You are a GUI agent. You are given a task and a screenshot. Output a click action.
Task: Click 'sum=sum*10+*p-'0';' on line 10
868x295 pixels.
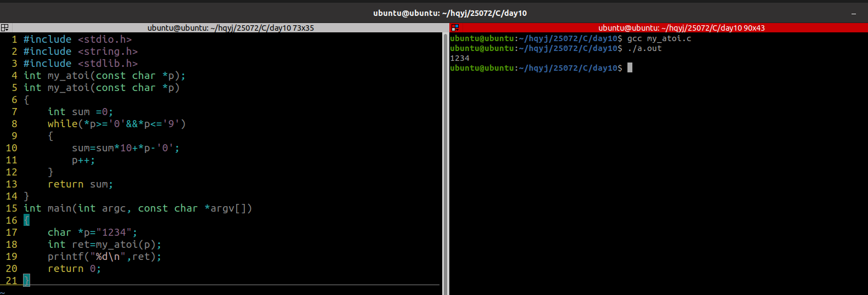coord(125,148)
